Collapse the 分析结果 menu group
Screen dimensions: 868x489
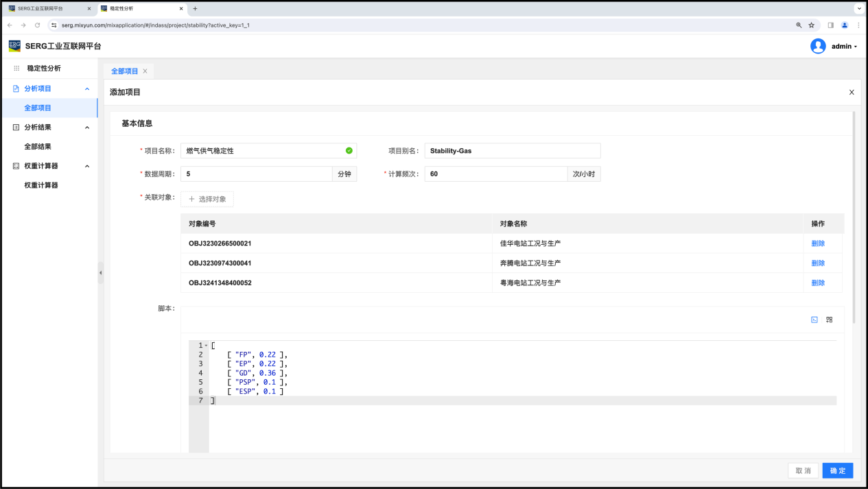pos(87,127)
